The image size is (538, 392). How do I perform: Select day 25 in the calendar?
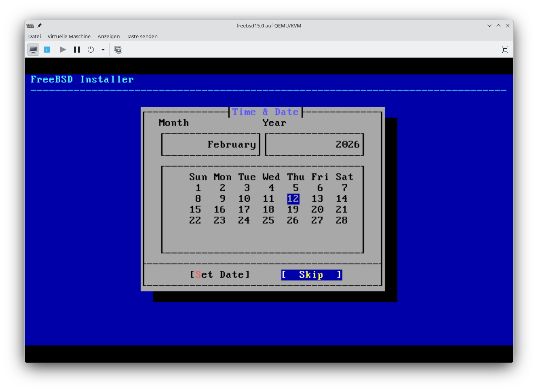click(x=269, y=220)
